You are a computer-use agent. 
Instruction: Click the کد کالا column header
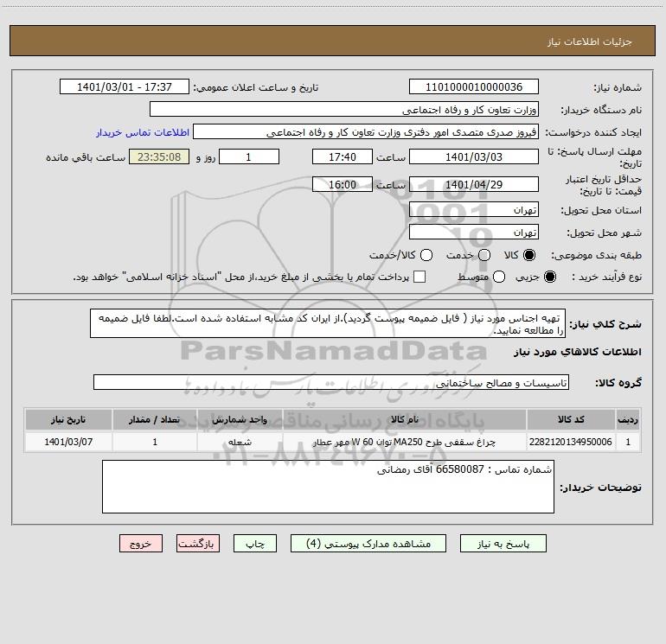(x=571, y=419)
